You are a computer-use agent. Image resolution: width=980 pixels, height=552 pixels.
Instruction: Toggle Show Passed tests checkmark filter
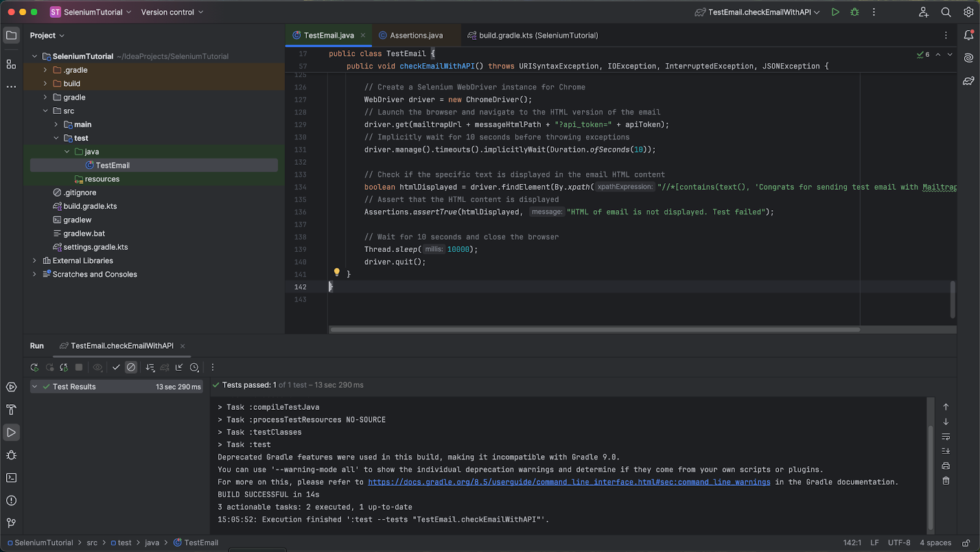tap(116, 368)
